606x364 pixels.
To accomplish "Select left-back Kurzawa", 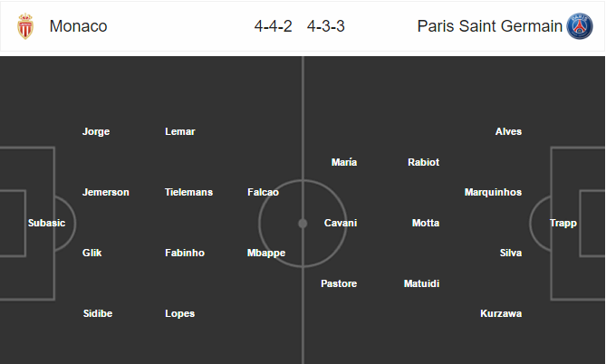I will pyautogui.click(x=501, y=313).
